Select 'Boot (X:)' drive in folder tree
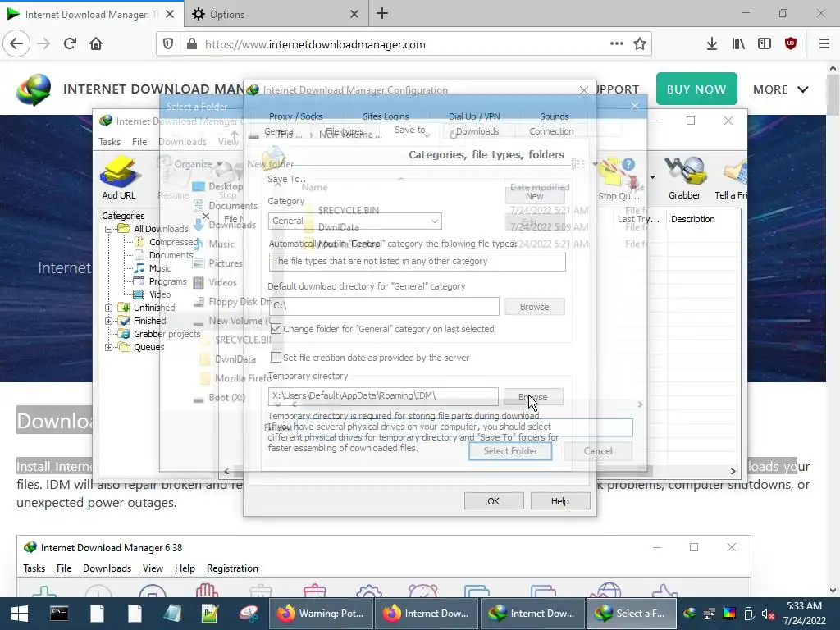Image resolution: width=840 pixels, height=630 pixels. coord(226,398)
